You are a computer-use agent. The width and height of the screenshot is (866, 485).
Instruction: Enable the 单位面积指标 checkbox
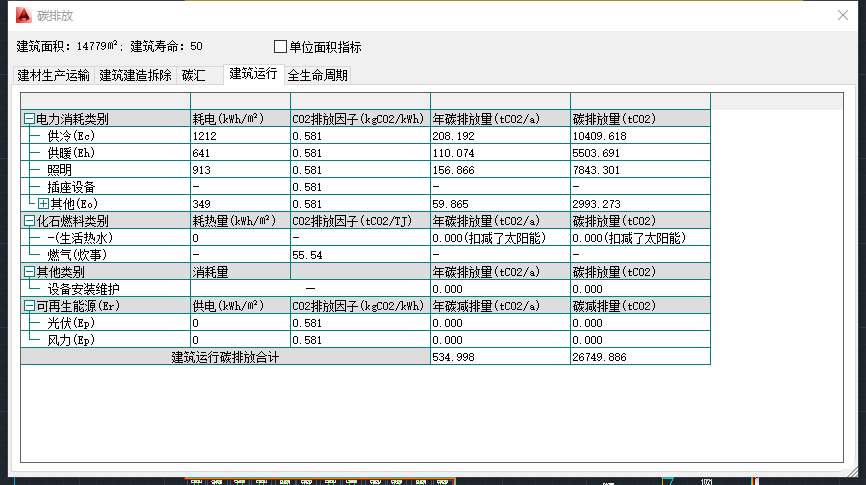coord(281,46)
